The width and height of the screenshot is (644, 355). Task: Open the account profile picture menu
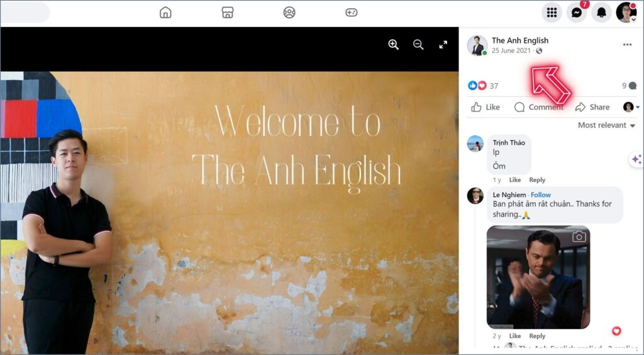(626, 13)
